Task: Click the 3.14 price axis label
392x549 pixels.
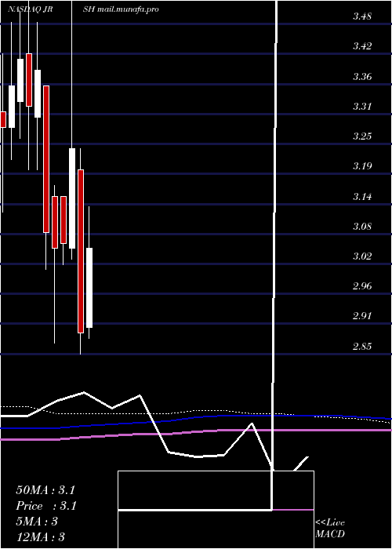Action: pos(362,196)
